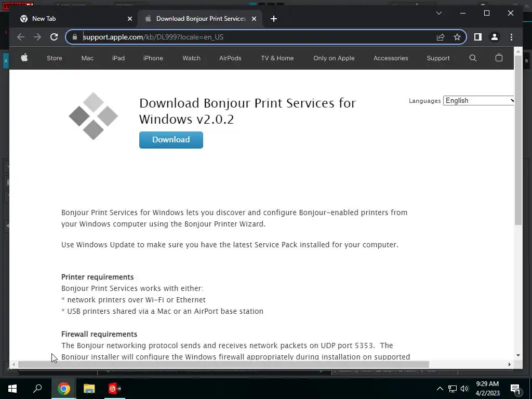Open the Store menu item

click(x=54, y=58)
